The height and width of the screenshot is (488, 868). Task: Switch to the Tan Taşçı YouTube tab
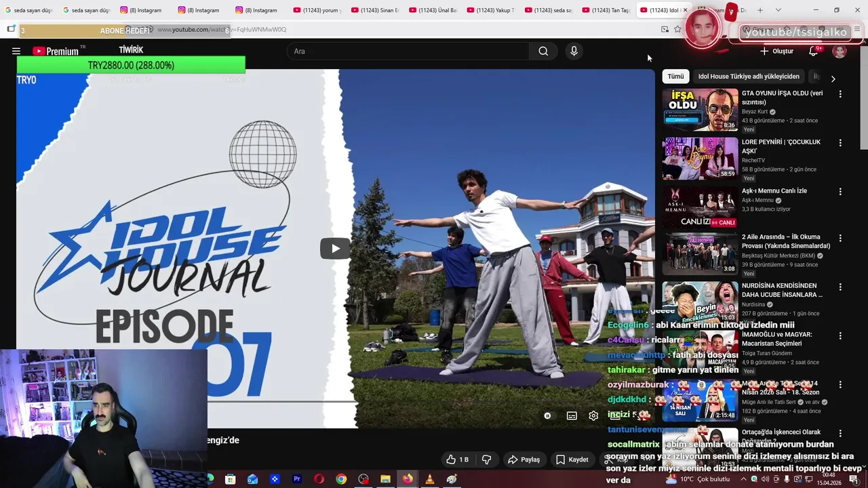(606, 10)
